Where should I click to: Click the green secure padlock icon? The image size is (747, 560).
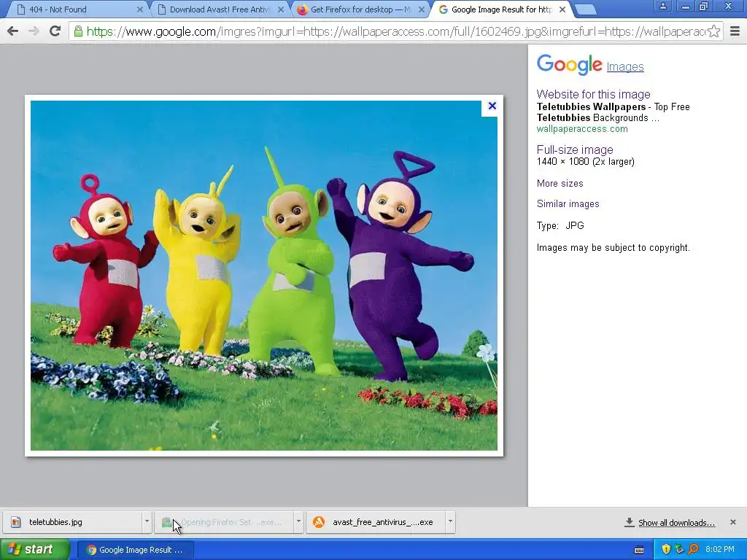(78, 31)
